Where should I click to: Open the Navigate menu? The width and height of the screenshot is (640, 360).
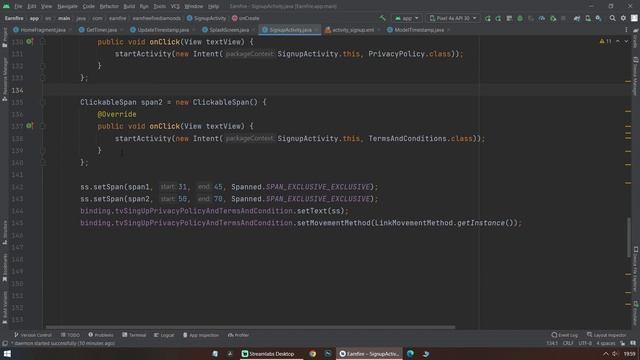pyautogui.click(x=67, y=6)
